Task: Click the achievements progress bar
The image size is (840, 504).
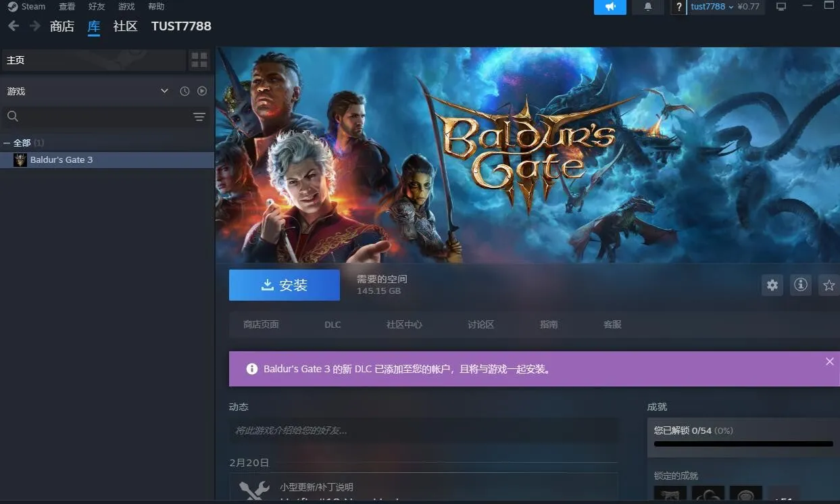Action: [743, 444]
